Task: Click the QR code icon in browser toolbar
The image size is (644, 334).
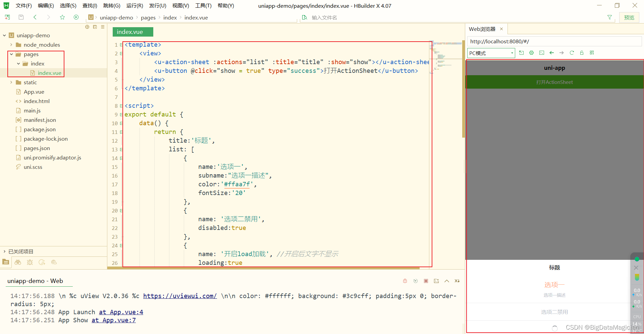Action: pyautogui.click(x=592, y=53)
